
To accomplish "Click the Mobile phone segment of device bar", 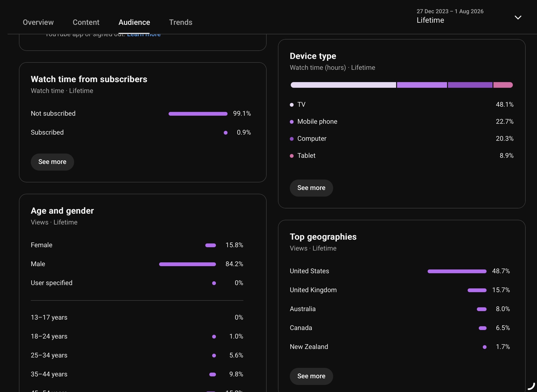I will 422,85.
